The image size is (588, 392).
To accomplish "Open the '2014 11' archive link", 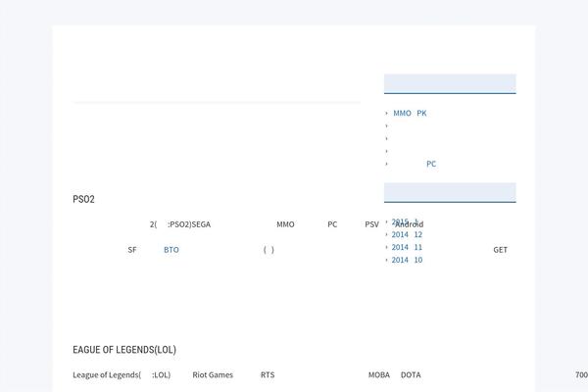I will point(407,247).
